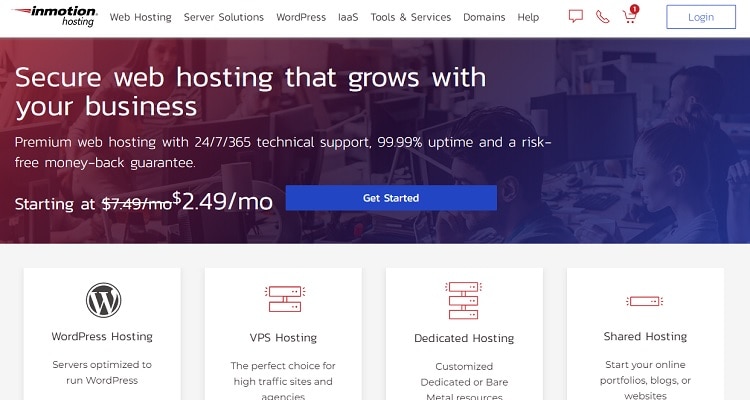
Task: Click the WordPress logo icon
Action: [103, 300]
